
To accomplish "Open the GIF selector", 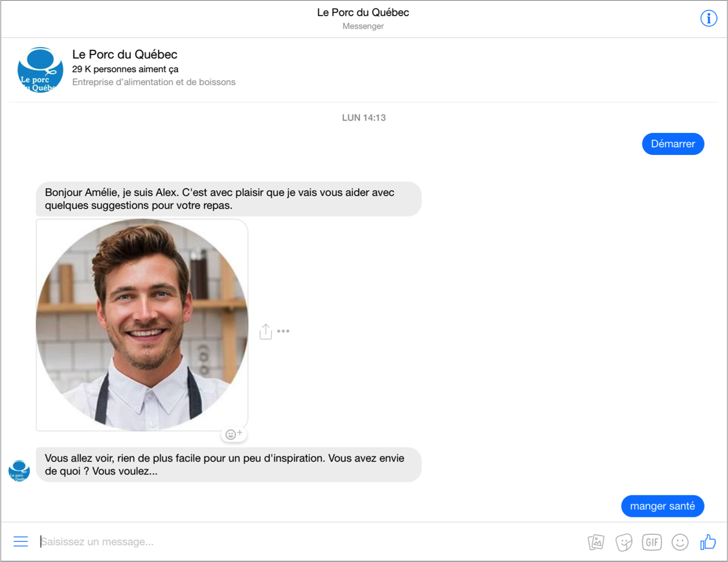I will tap(652, 542).
